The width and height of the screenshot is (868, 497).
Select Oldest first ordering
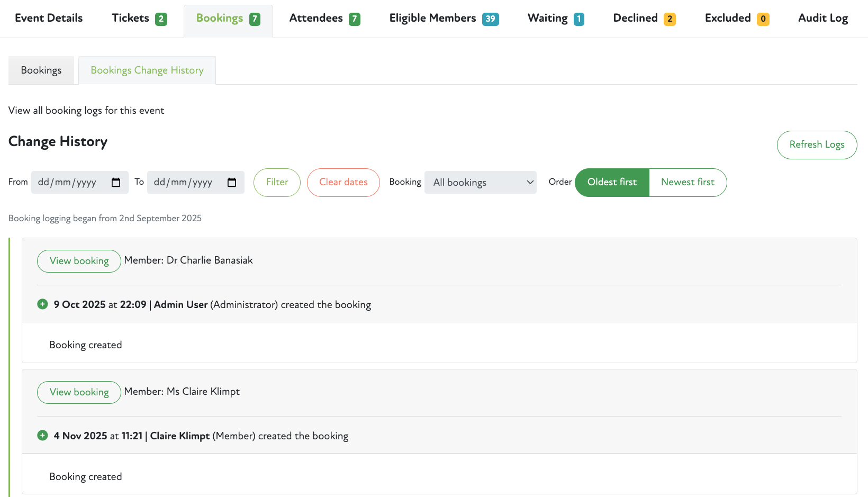click(612, 182)
